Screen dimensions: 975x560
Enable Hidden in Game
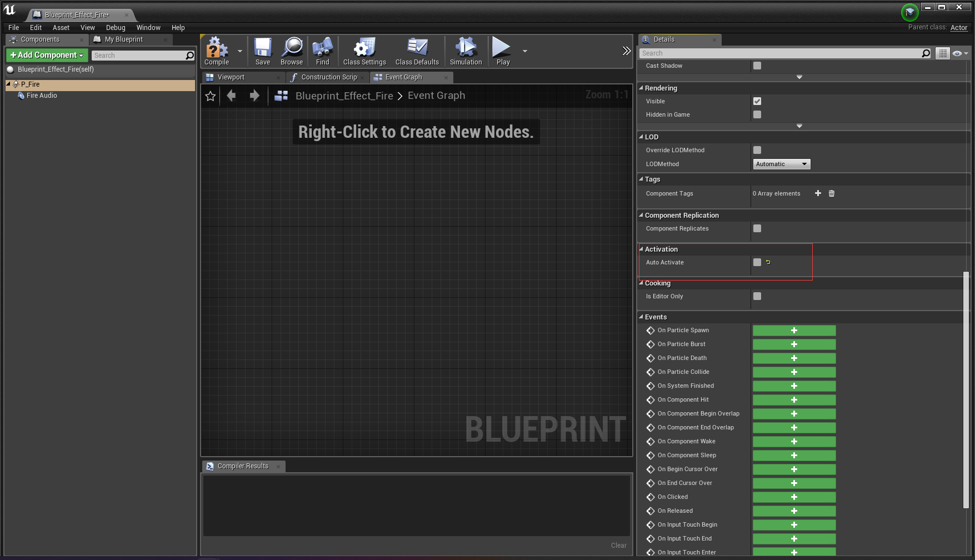point(757,114)
